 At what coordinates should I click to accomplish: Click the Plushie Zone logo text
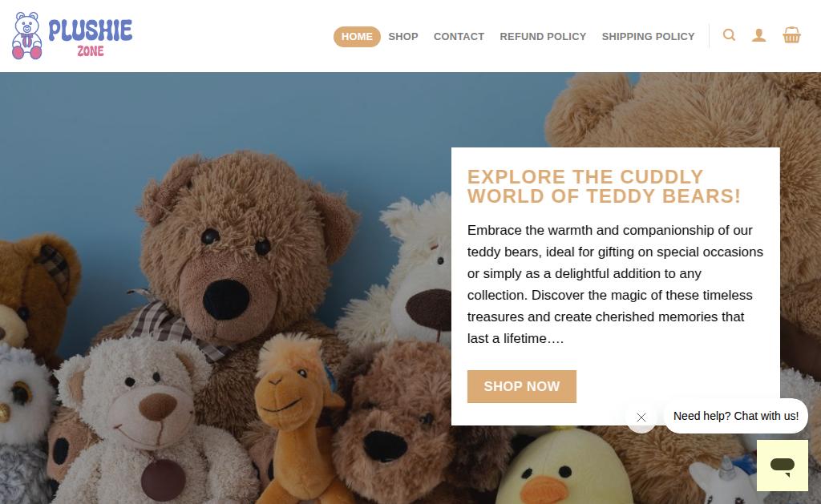(x=90, y=37)
